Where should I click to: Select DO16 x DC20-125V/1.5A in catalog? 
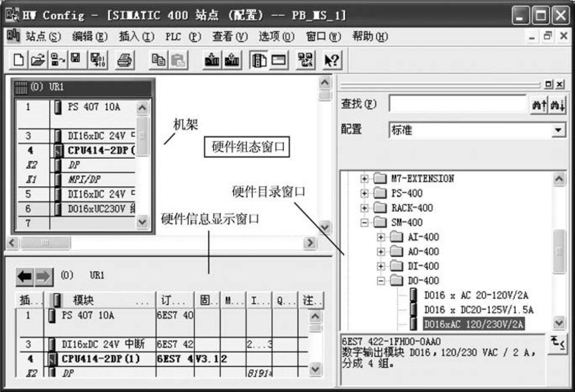(478, 310)
